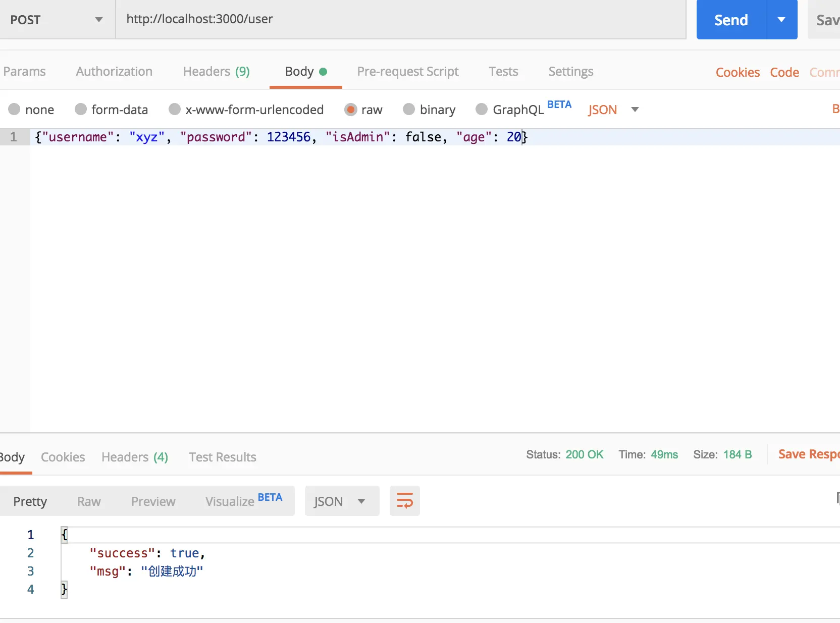Open the response Cookies tab
The width and height of the screenshot is (840, 623).
63,457
